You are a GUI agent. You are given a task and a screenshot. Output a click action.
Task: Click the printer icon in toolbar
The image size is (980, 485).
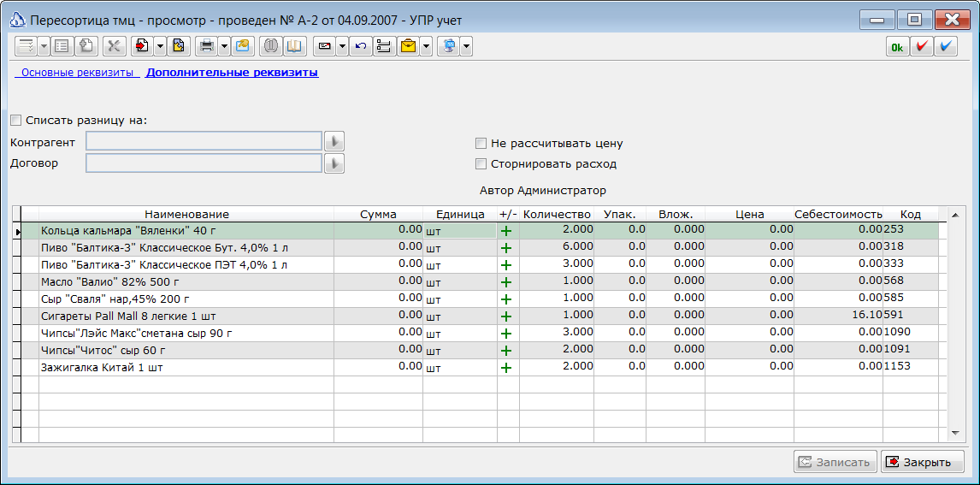pyautogui.click(x=206, y=47)
